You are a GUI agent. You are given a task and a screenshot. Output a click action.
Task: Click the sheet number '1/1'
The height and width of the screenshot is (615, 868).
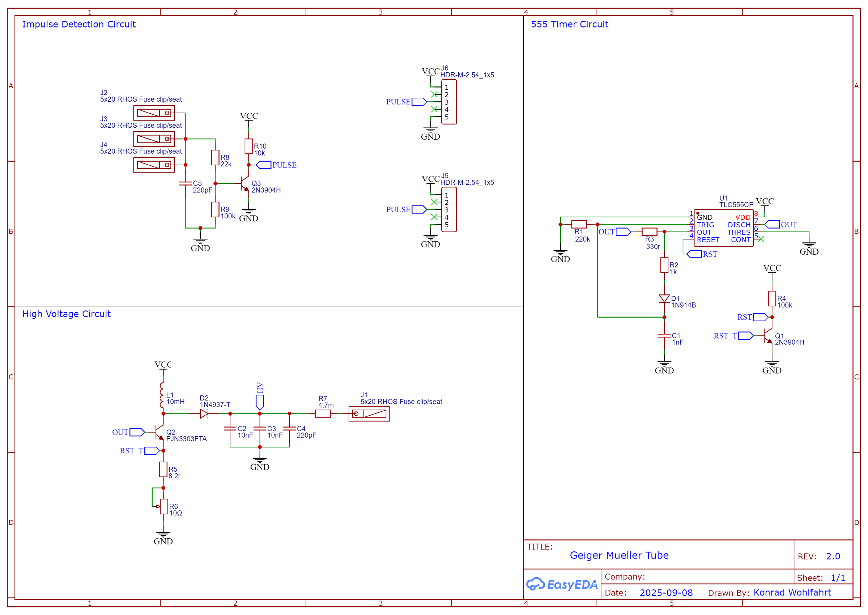(838, 578)
